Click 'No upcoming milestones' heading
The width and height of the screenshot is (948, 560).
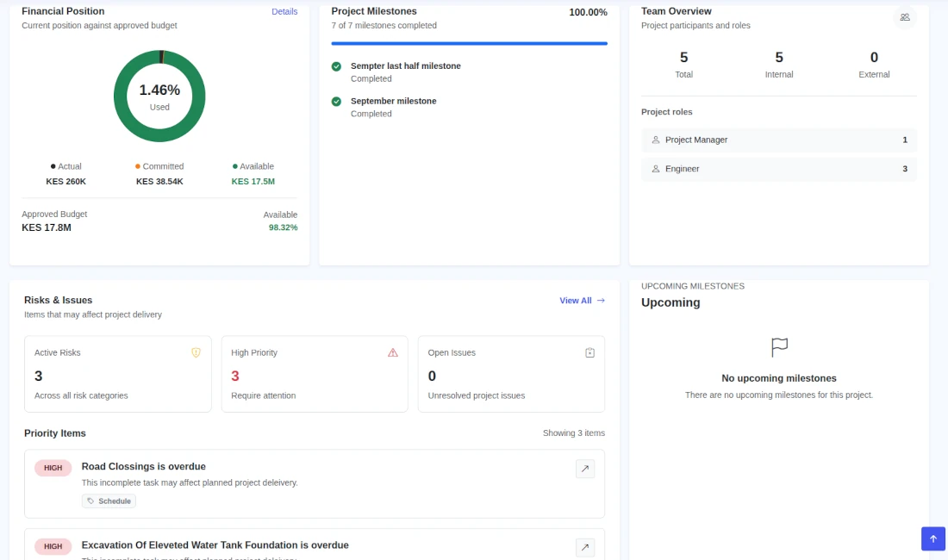click(779, 378)
